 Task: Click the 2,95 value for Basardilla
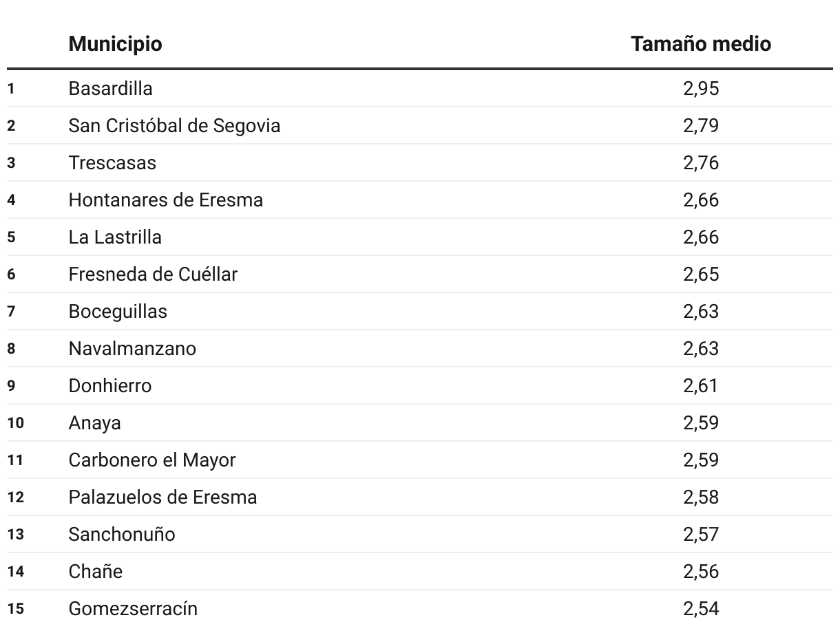point(701,89)
